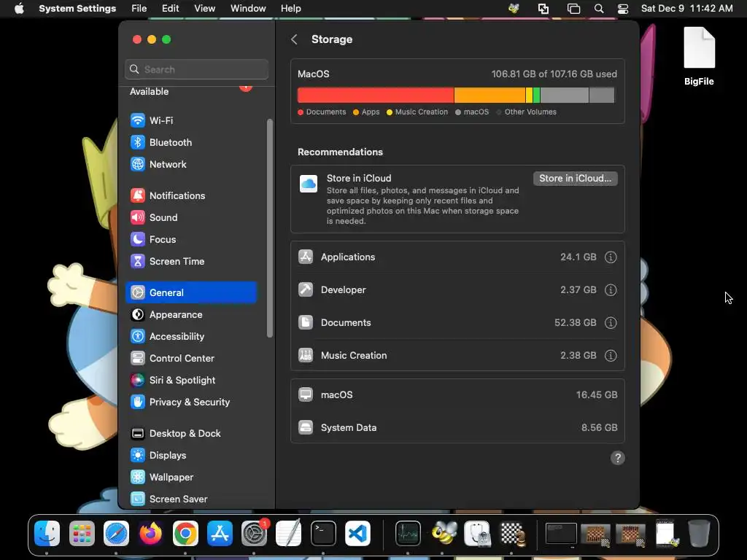747x560 pixels.
Task: Launch Google Chrome from the Dock
Action: point(185,533)
